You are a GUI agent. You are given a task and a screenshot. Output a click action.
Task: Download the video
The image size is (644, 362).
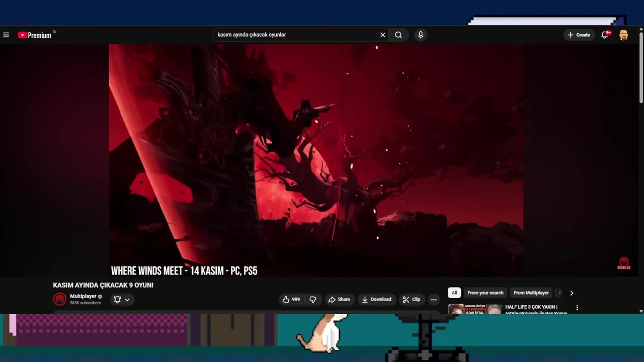tap(376, 299)
